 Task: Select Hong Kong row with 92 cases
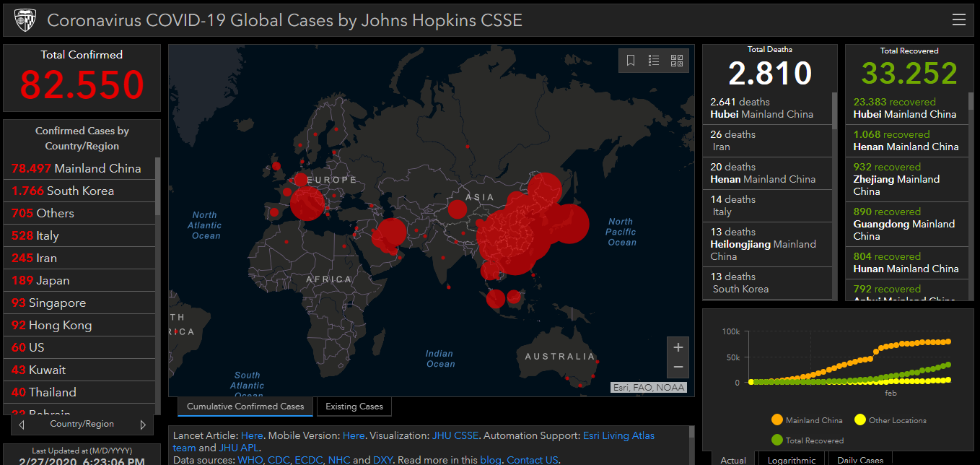pos(79,325)
